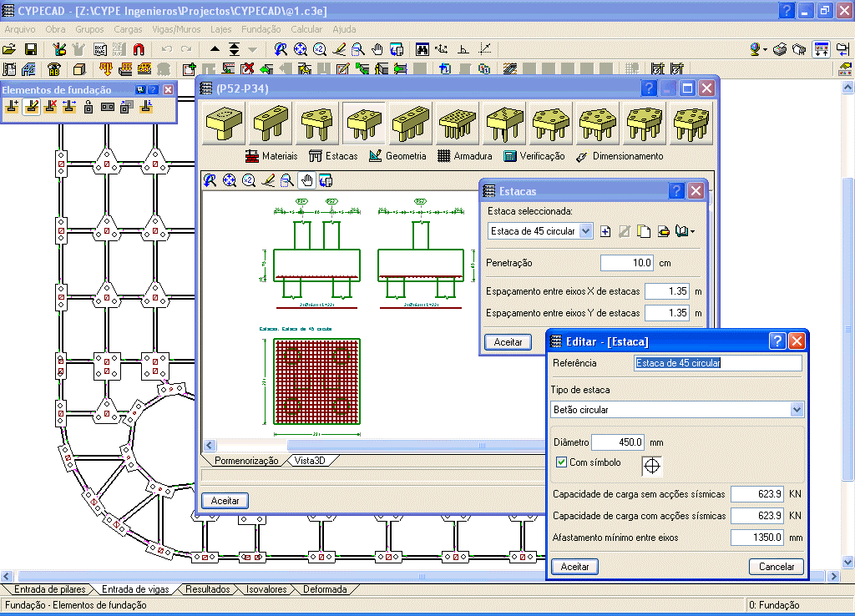
Task: Open Geometria option
Action: point(397,156)
